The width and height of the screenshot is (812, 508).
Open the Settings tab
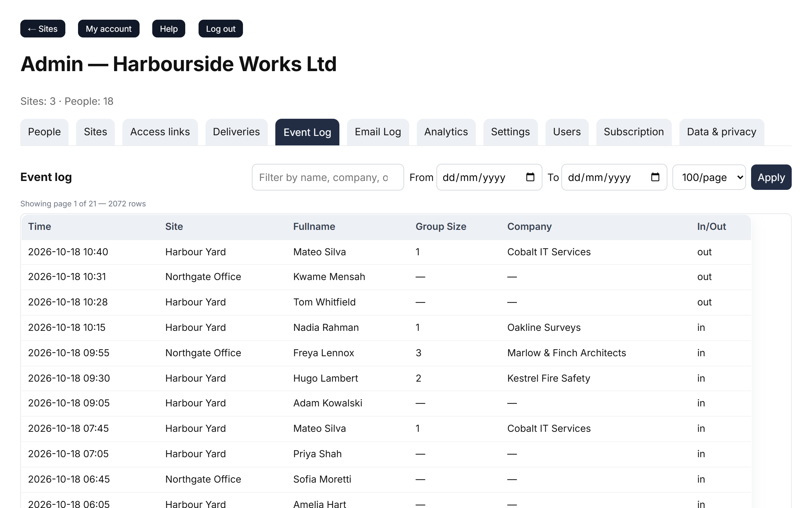click(510, 132)
